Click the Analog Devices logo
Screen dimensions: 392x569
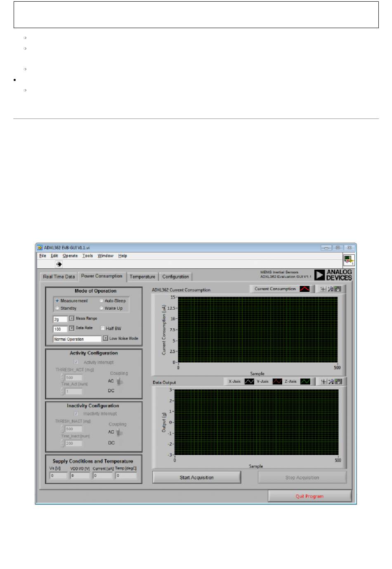coord(333,275)
